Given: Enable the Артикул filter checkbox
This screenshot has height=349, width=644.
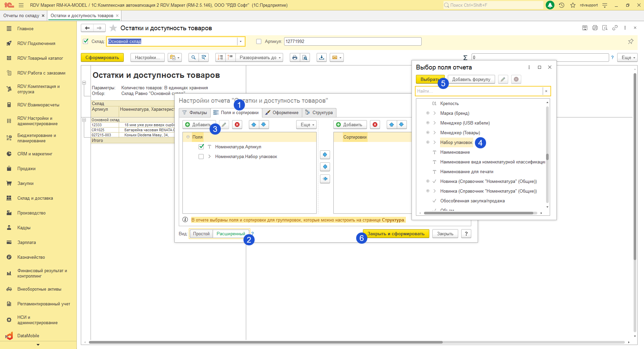Looking at the screenshot, I should [x=259, y=41].
